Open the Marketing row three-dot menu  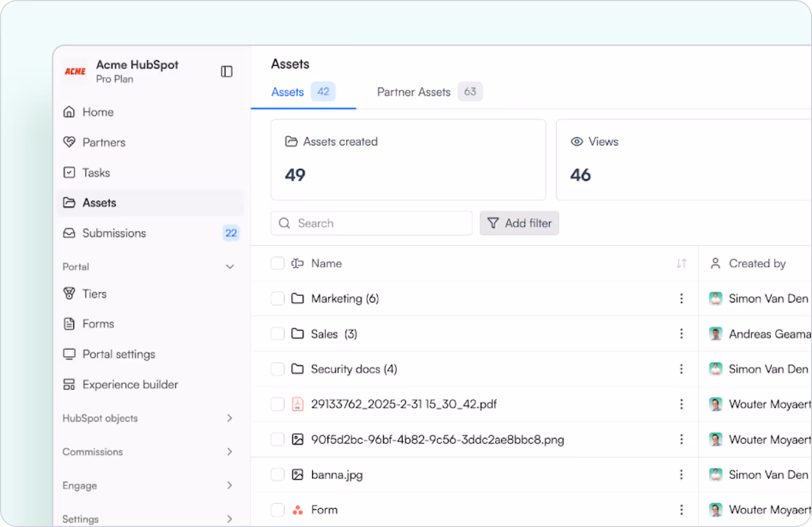point(681,298)
